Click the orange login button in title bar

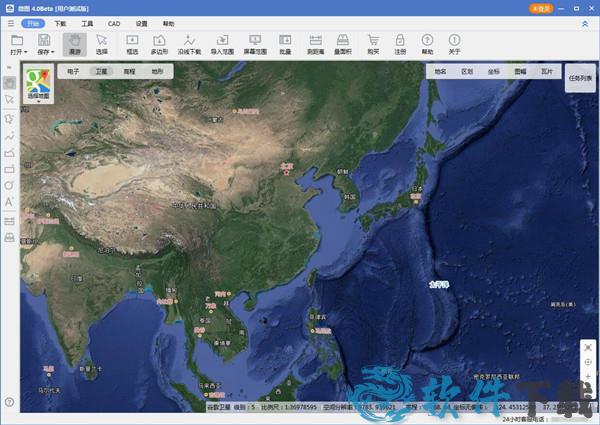(x=541, y=8)
